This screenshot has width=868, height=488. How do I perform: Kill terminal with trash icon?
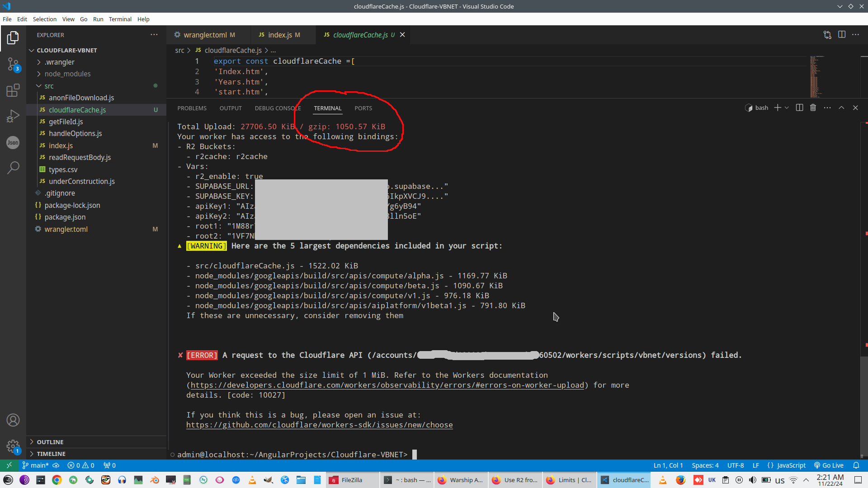[x=813, y=108]
